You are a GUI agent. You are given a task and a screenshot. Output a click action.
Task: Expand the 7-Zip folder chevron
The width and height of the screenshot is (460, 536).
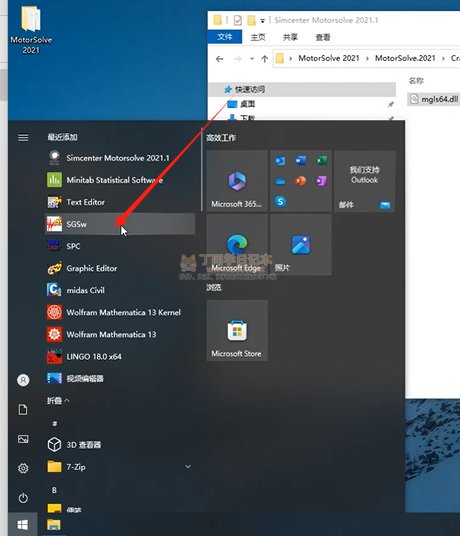click(x=188, y=466)
